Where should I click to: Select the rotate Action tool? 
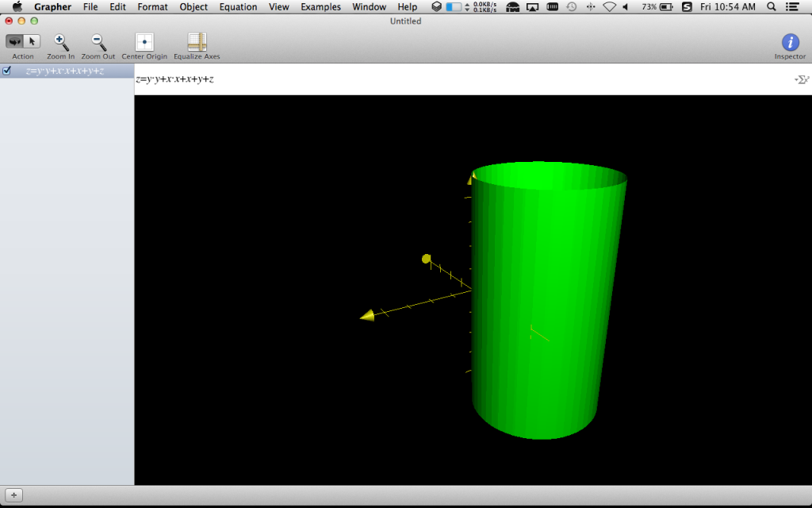point(14,41)
